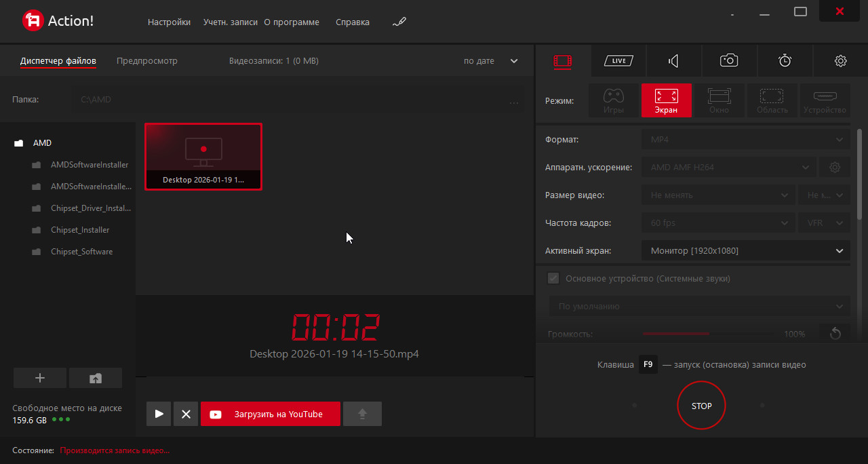Open the Настройки menu
This screenshot has height=464, width=868.
pyautogui.click(x=169, y=22)
